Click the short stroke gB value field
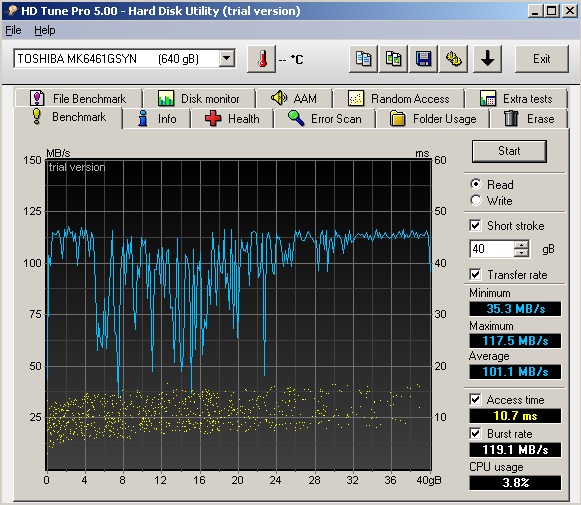Viewport: 581px width, 505px height. pyautogui.click(x=492, y=249)
